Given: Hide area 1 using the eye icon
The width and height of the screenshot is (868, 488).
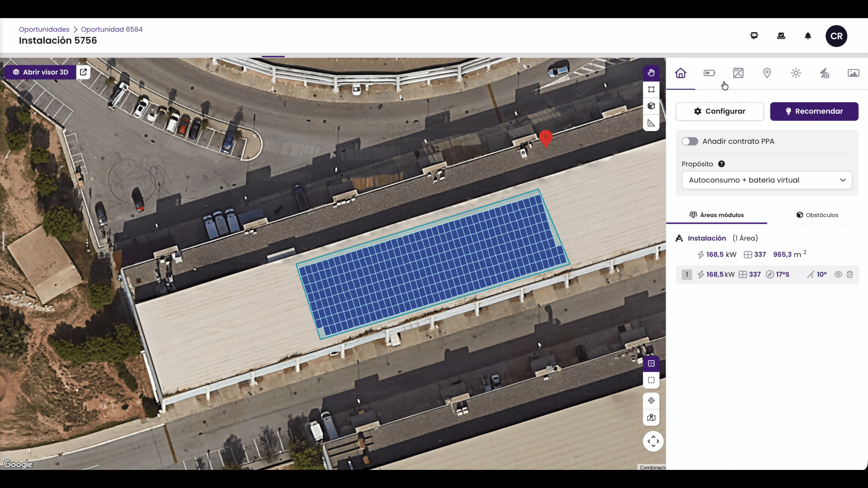Looking at the screenshot, I should point(838,274).
